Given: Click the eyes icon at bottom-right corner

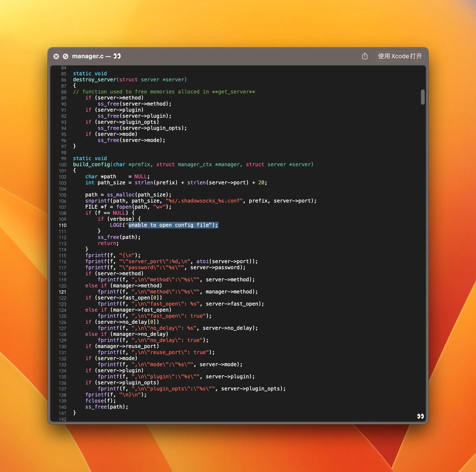Looking at the screenshot, I should coord(420,416).
